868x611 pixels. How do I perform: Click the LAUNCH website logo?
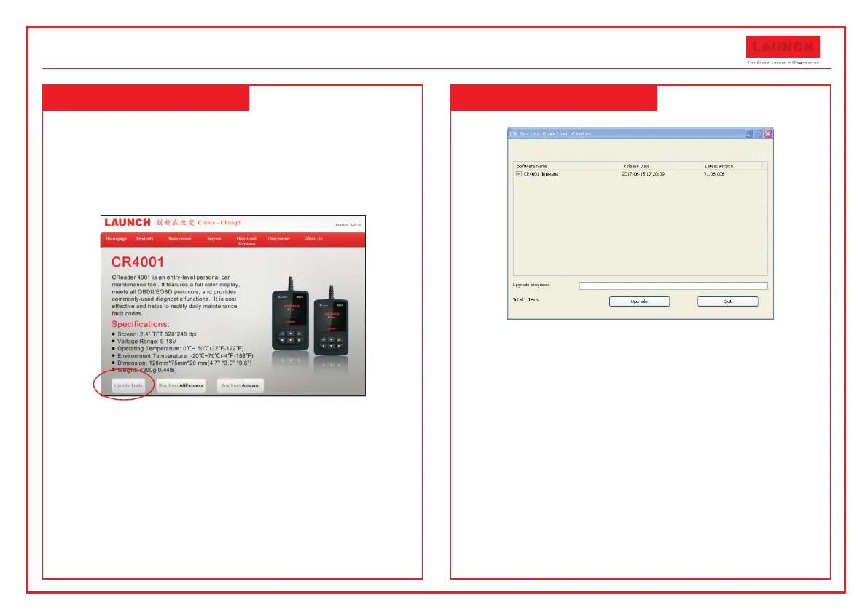click(128, 222)
